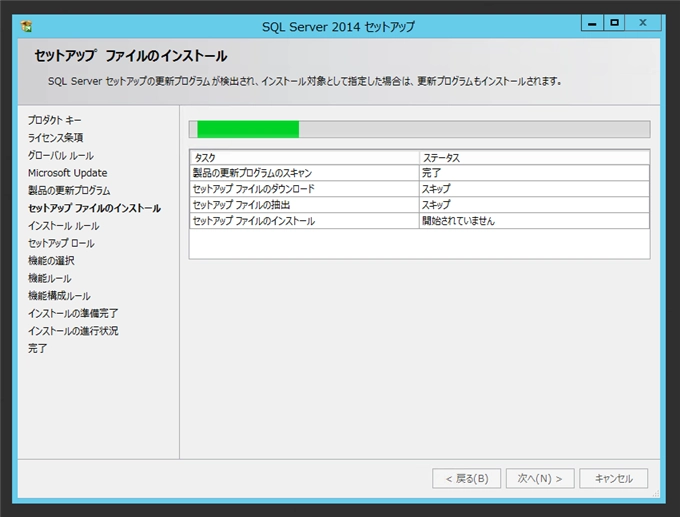Viewport: 680px width, 517px height.
Task: Go to the Microsoft Update step
Action: [x=68, y=173]
